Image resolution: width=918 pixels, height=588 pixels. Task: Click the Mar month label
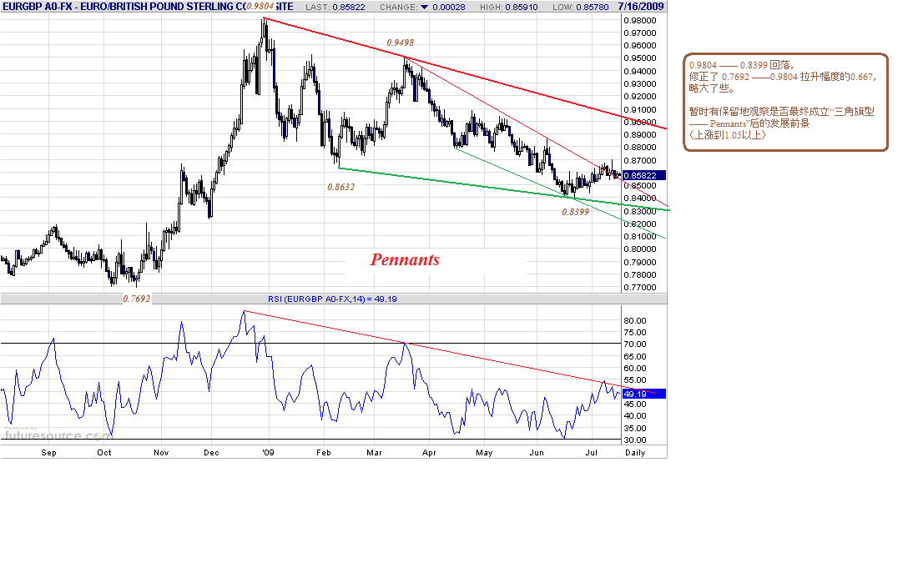click(374, 453)
